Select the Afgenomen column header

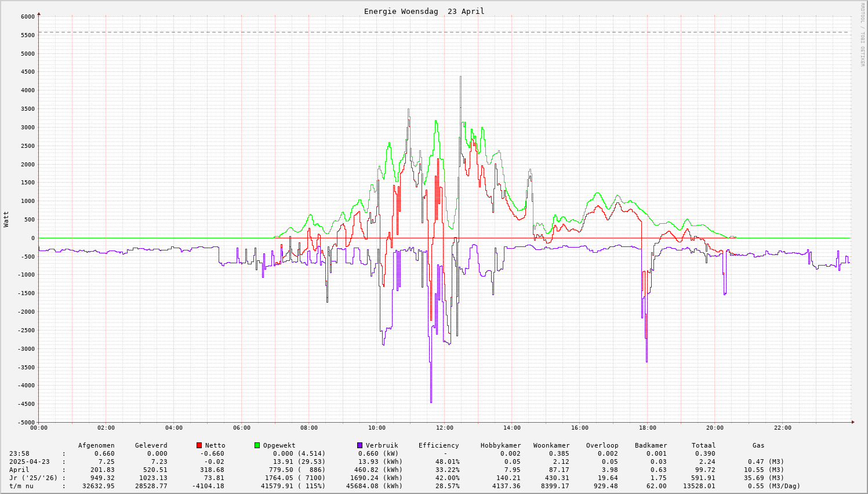click(x=96, y=445)
